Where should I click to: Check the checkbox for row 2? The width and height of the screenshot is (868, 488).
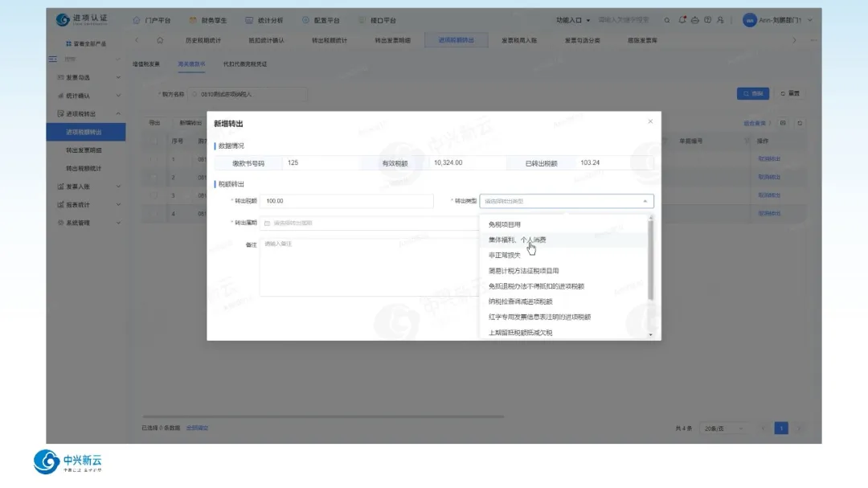pos(154,177)
